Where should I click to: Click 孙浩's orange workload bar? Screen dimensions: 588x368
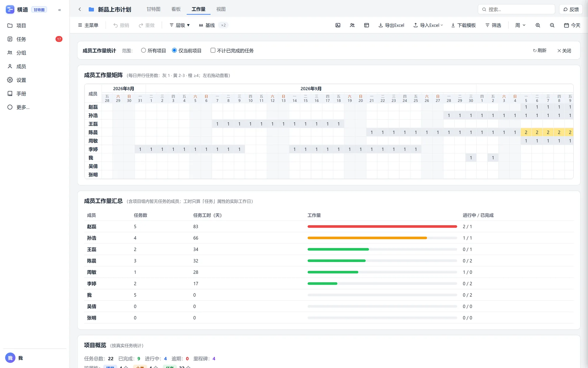[x=367, y=238]
